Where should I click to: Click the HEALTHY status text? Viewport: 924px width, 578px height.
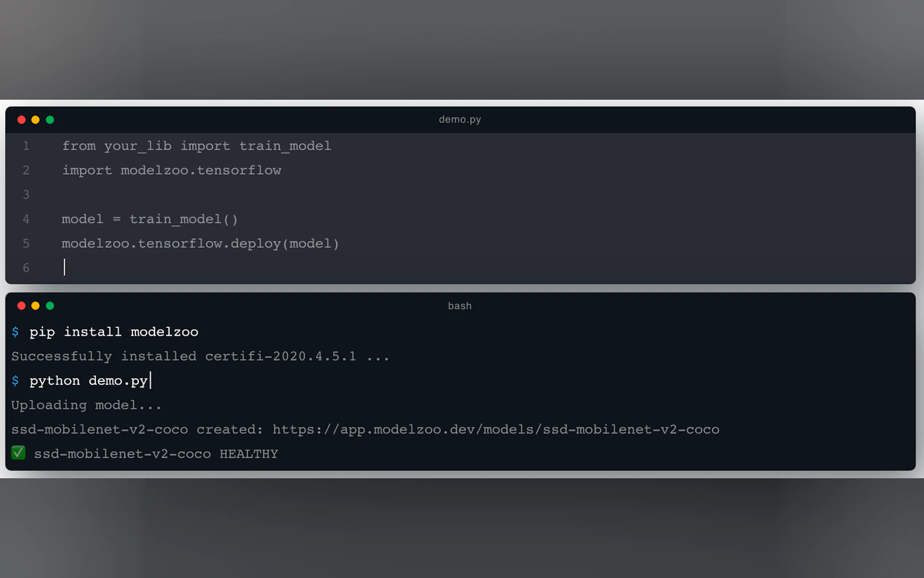[249, 454]
